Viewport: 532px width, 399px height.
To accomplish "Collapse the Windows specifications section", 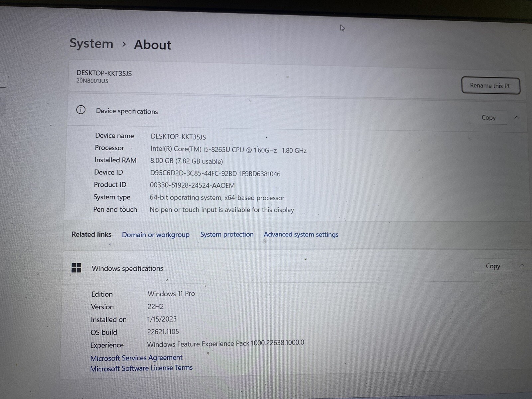I will pos(521,265).
